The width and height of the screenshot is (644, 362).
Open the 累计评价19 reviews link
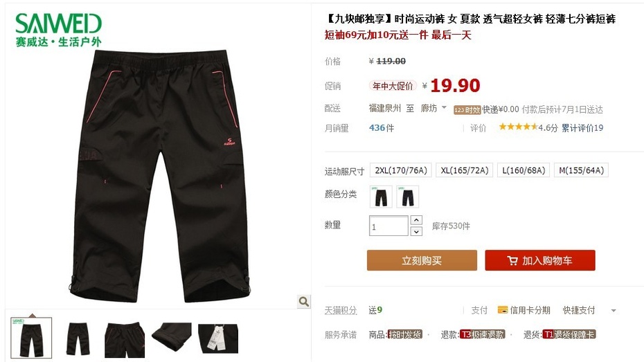click(582, 128)
